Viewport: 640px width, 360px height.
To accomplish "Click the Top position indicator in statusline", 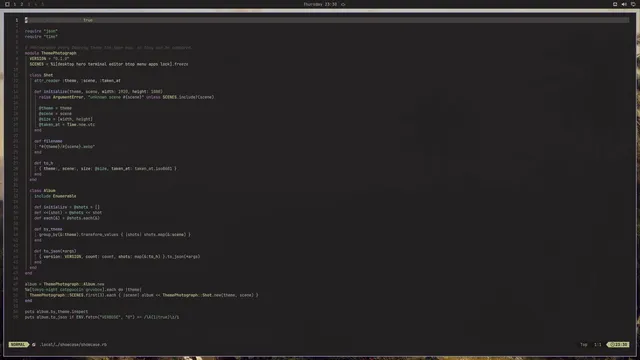I will pos(584,344).
